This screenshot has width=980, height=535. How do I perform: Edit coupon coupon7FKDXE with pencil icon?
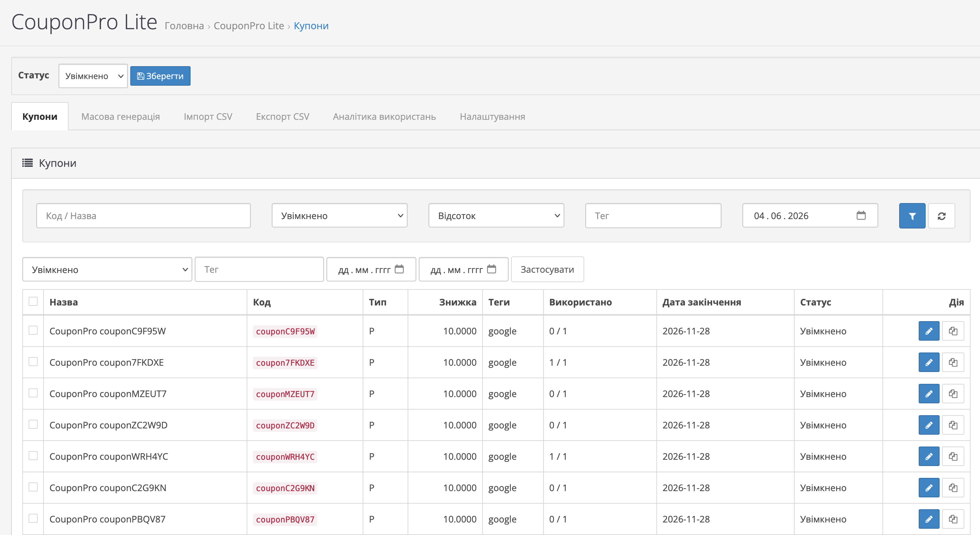[x=929, y=362]
